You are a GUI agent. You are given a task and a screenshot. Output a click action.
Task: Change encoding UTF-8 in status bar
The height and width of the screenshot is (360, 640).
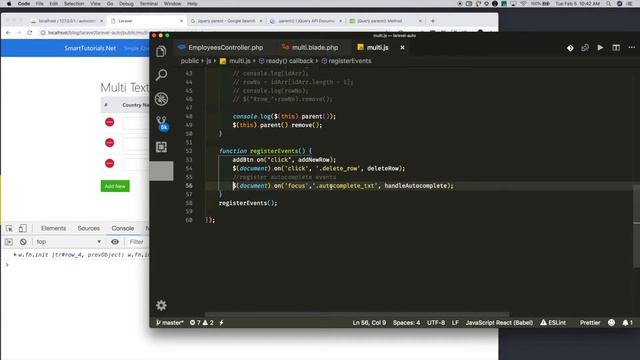tap(436, 322)
